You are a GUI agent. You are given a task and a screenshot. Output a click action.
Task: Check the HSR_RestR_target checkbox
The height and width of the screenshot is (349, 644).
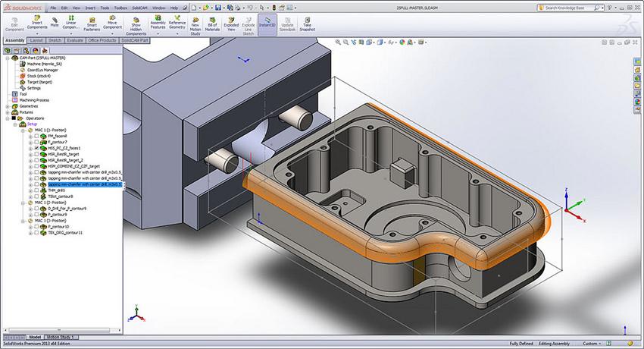[x=36, y=154]
